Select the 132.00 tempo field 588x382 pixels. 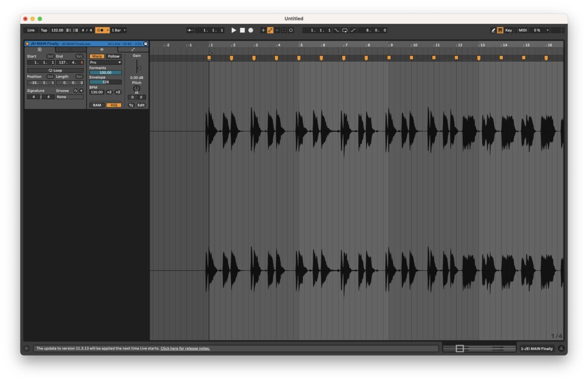pyautogui.click(x=57, y=30)
